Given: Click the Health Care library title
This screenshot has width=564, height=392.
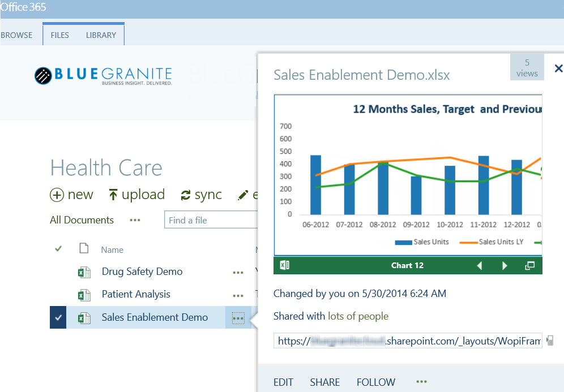Looking at the screenshot, I should [x=106, y=168].
